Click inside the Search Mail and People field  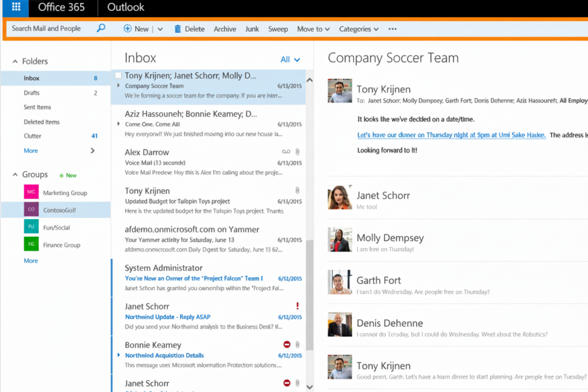pyautogui.click(x=47, y=28)
